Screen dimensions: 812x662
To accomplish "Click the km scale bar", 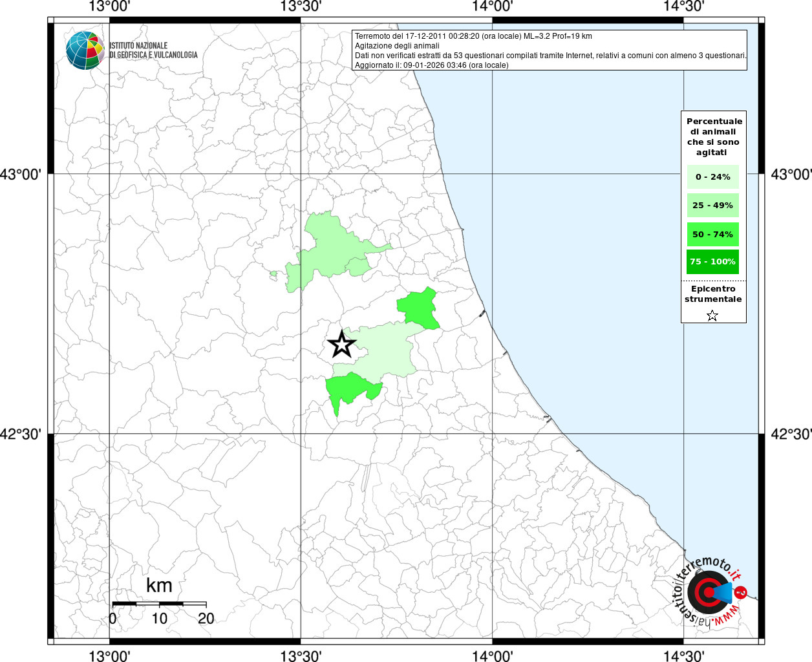I will (159, 604).
